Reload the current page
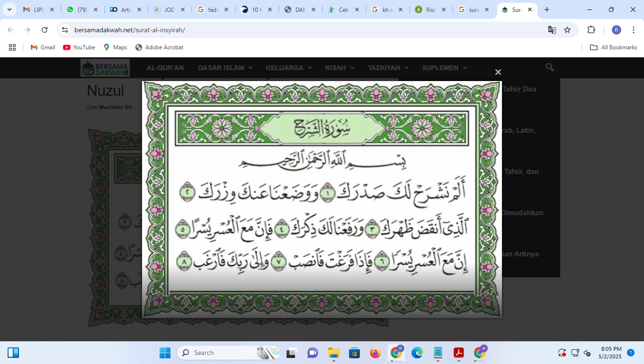The width and height of the screenshot is (644, 364). click(x=45, y=30)
